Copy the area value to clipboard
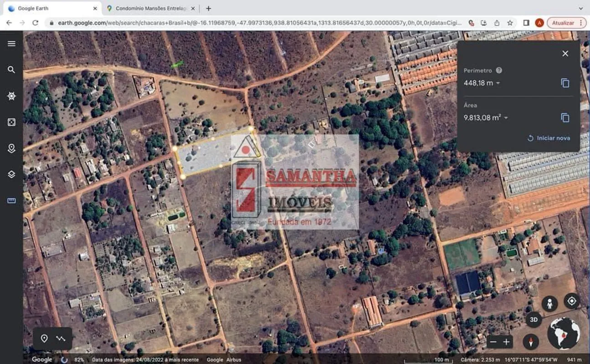590x364 pixels. click(565, 118)
